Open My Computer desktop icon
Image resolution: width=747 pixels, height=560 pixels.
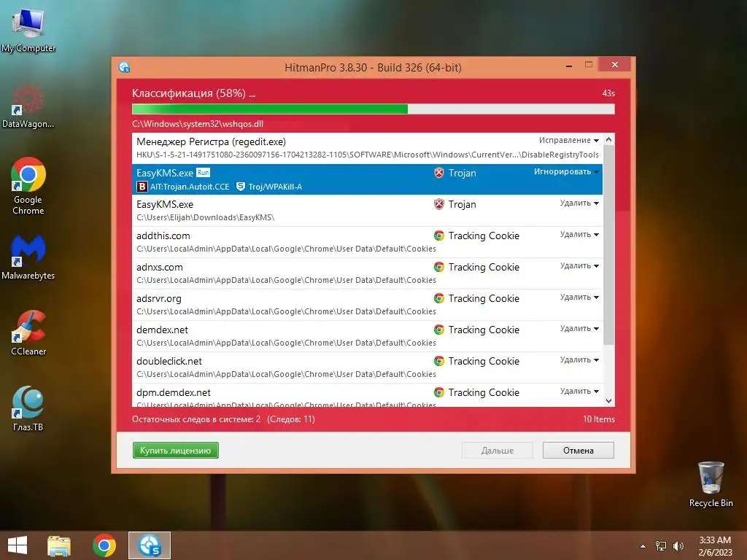tap(28, 29)
